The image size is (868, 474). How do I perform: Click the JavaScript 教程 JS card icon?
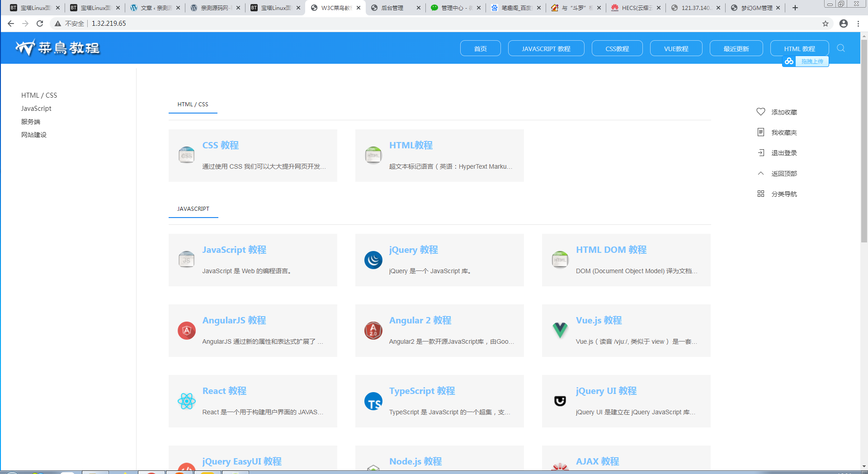tap(187, 260)
